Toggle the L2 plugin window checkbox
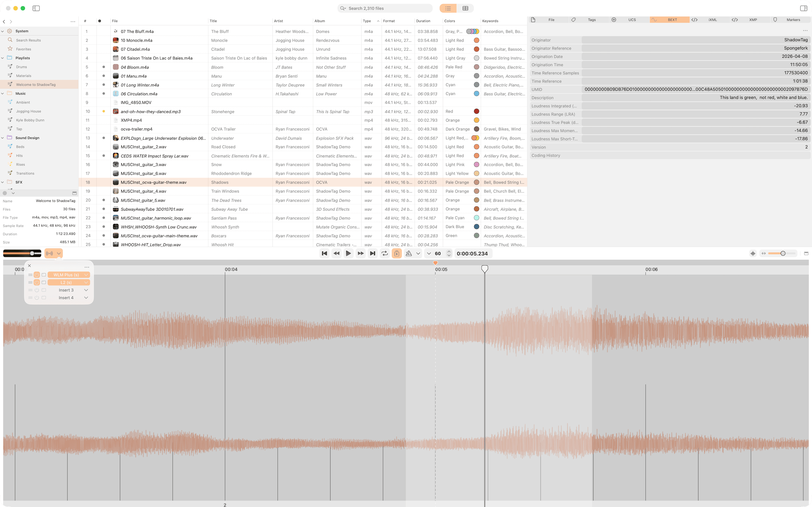Screen dimensions: 812x507 tap(44, 282)
